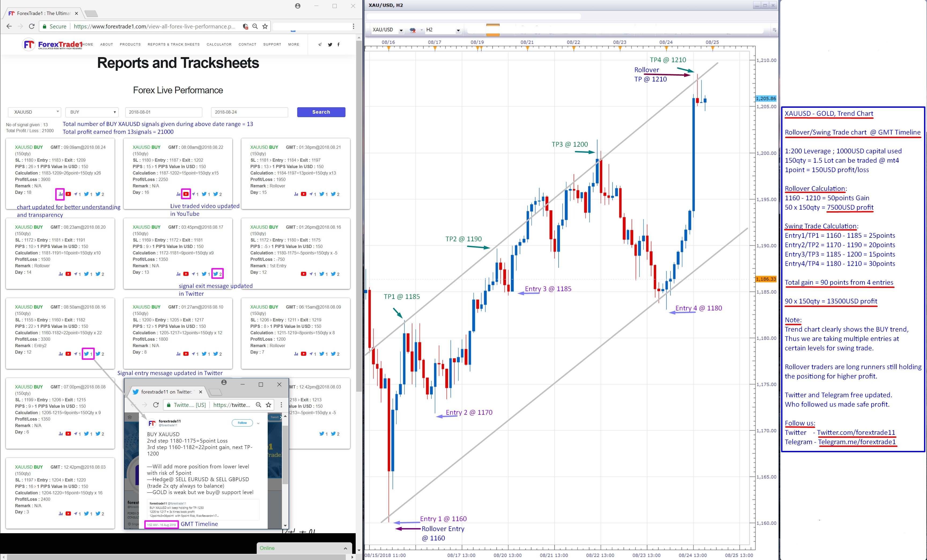Click the blue Search button
This screenshot has height=560, width=927.
(321, 112)
